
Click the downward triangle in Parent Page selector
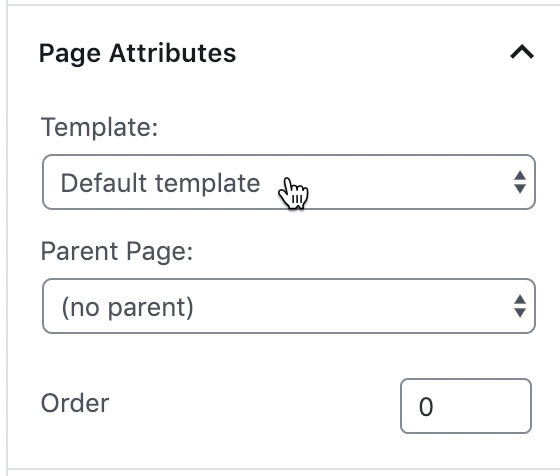[520, 313]
